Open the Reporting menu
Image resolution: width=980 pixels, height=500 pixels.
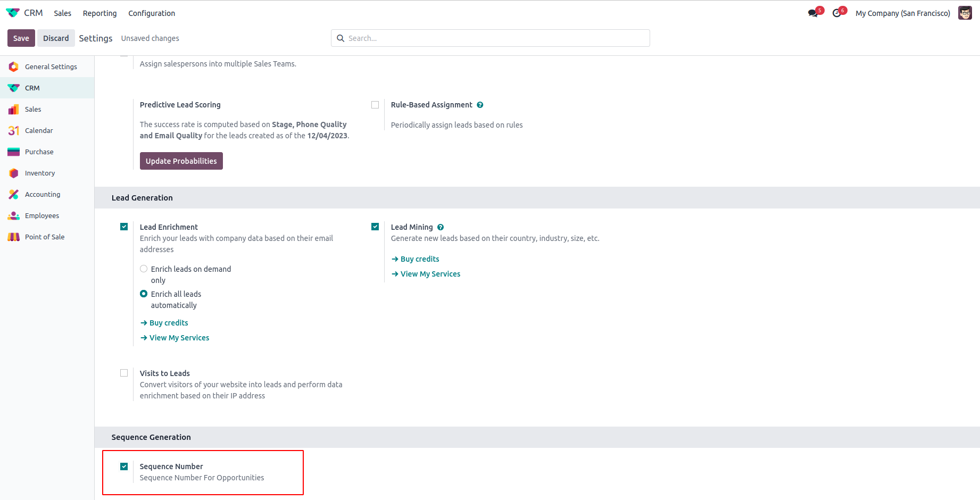point(99,13)
